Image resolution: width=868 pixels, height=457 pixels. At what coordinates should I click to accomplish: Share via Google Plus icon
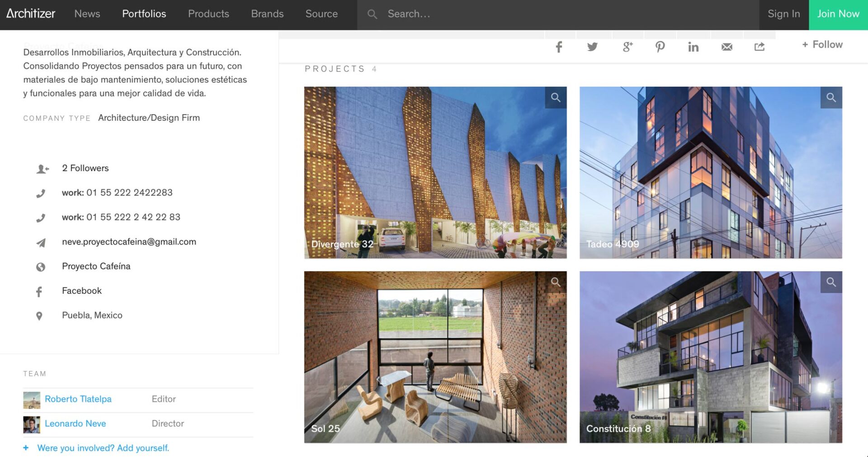point(627,47)
